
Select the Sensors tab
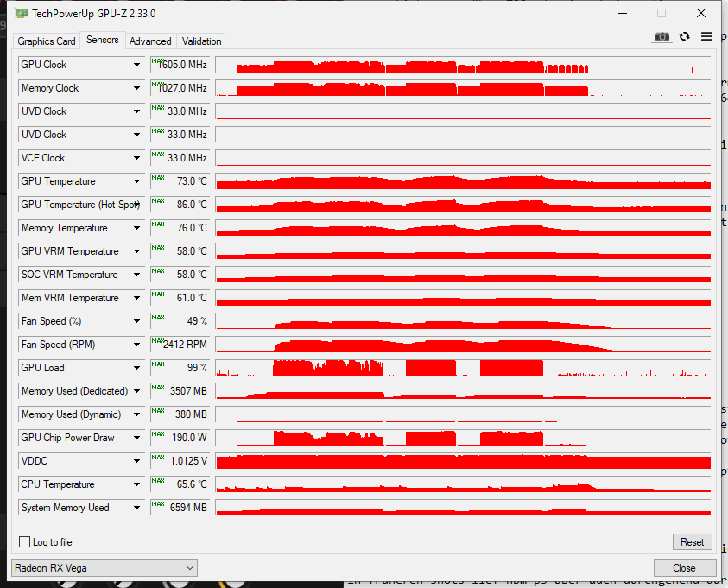pyautogui.click(x=102, y=40)
